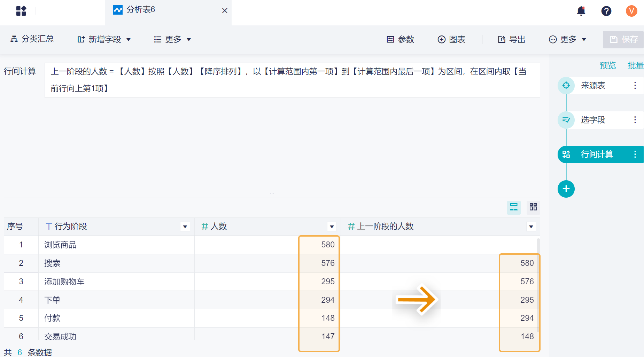This screenshot has width=644, height=357.
Task: Click the 保存 save button
Action: click(623, 39)
